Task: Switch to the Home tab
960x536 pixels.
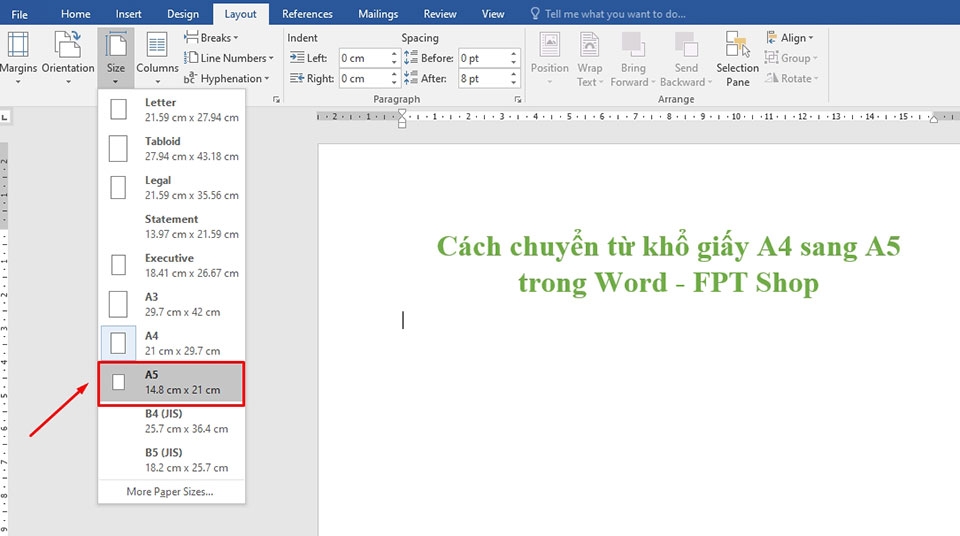Action: 76,13
